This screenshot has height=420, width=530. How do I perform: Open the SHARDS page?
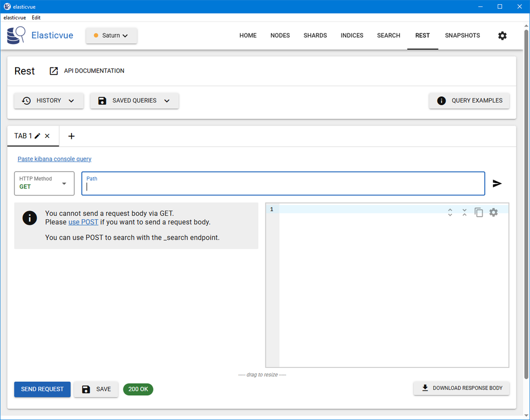coord(315,36)
